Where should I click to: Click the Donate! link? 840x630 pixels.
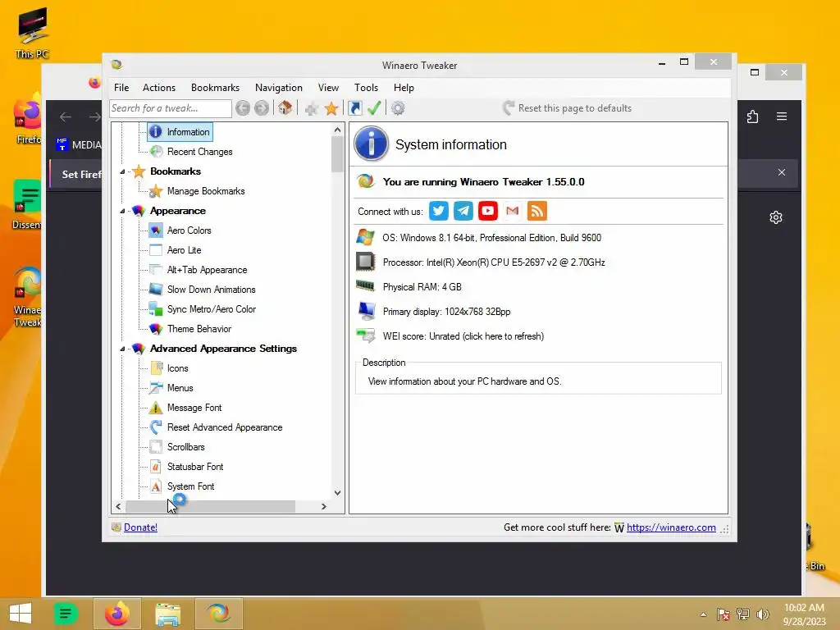pos(140,527)
